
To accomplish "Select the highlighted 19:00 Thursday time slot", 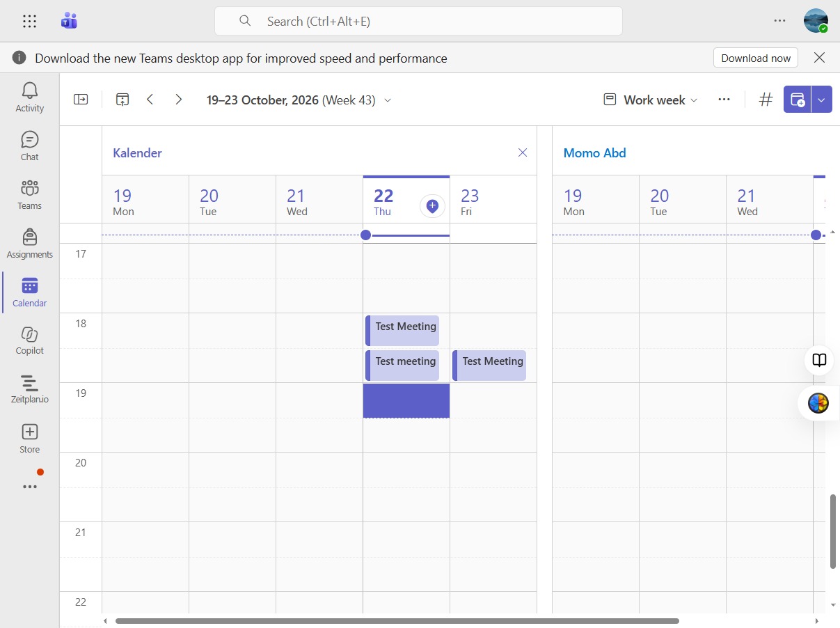I will point(406,400).
